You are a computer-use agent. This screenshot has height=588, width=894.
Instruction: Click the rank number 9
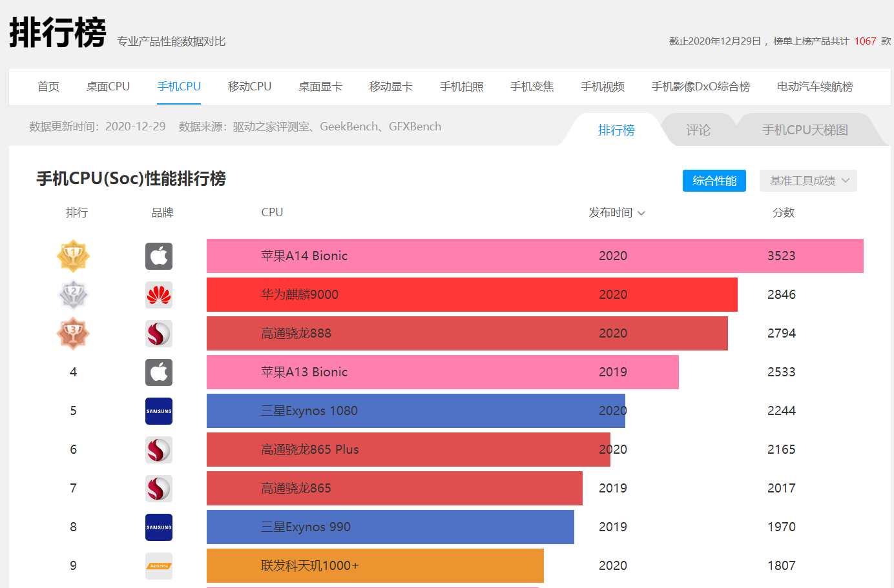[73, 565]
